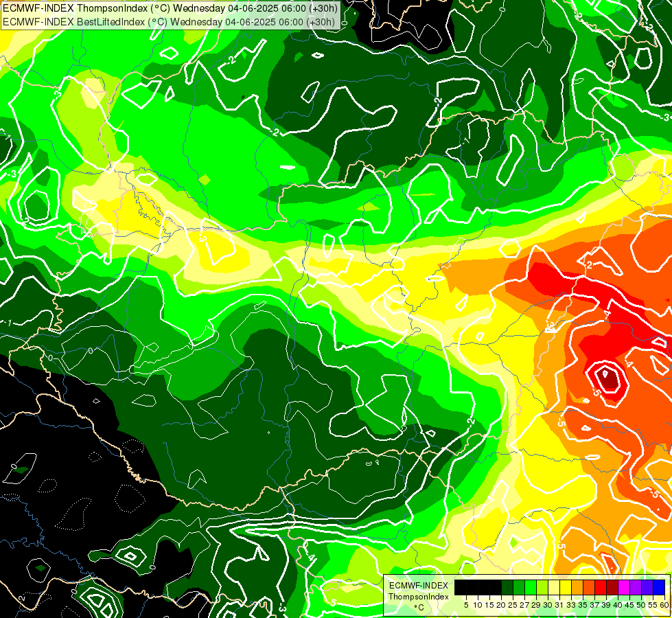Click the ThompsonIndex title line in the header
The width and height of the screenshot is (672, 618).
pyautogui.click(x=170, y=8)
